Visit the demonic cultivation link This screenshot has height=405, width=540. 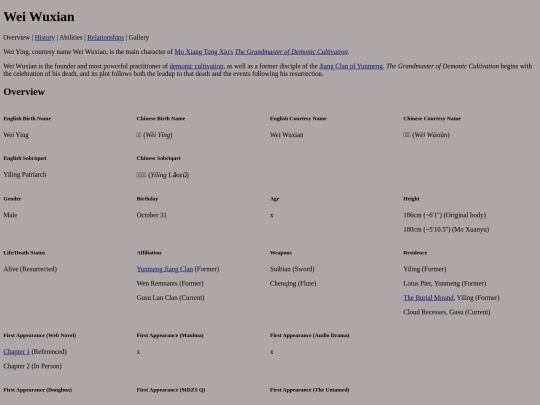tap(196, 66)
